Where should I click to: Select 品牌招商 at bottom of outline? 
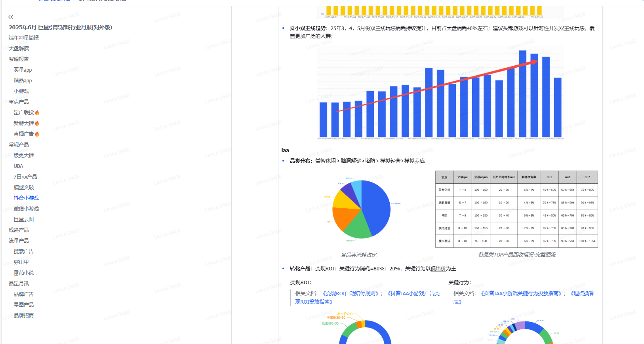24,315
